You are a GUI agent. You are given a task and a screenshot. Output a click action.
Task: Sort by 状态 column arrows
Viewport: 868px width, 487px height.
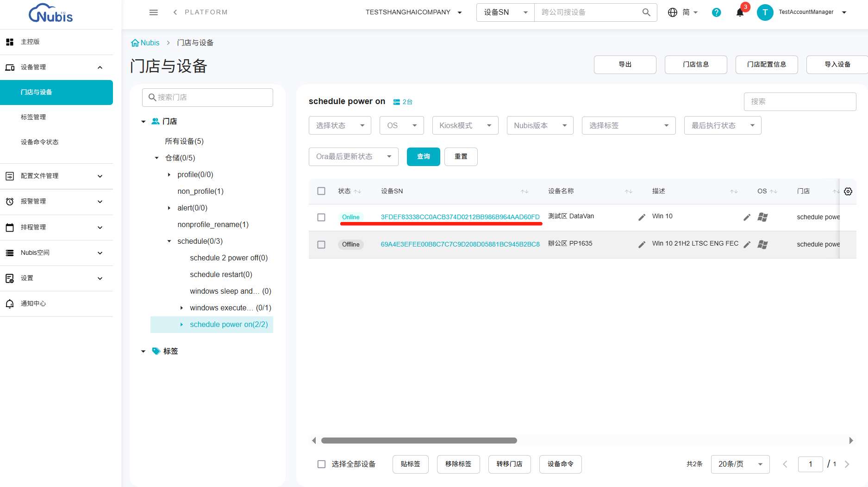coord(357,191)
